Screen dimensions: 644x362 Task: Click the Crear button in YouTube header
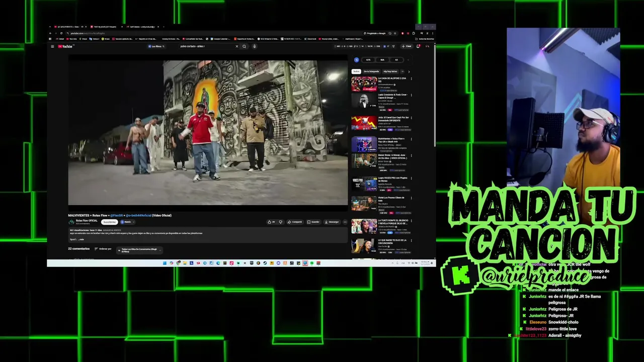pos(407,46)
